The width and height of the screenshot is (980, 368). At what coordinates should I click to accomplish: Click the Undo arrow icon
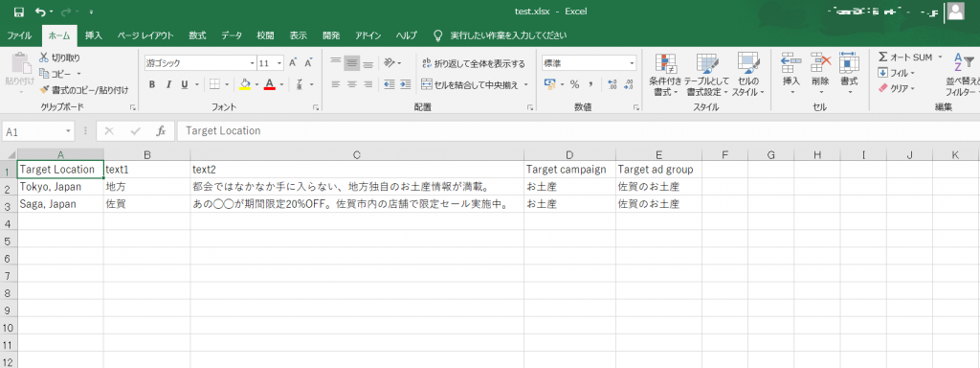[40, 11]
